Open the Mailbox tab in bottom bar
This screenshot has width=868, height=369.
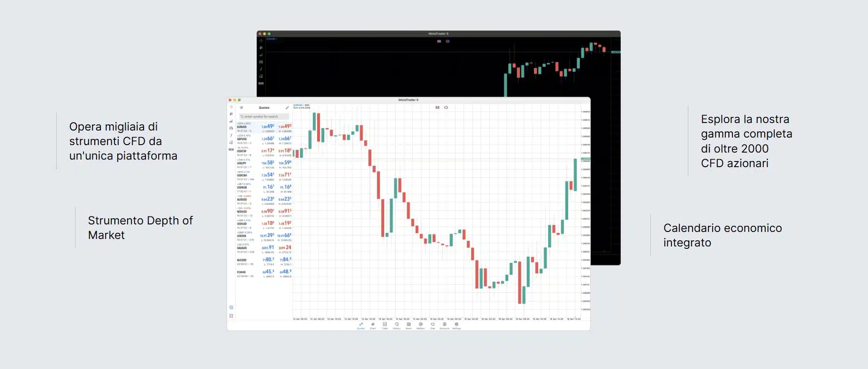[x=420, y=326]
